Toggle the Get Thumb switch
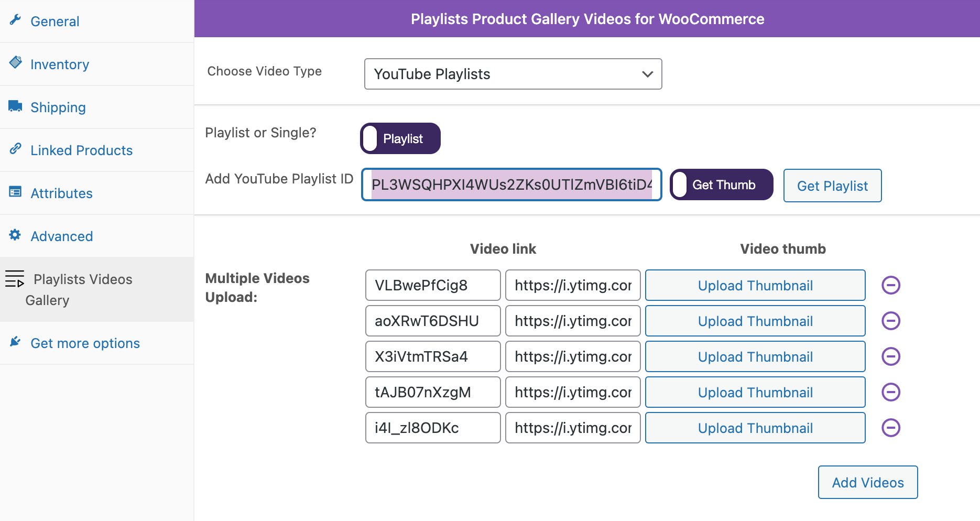This screenshot has height=521, width=980. [x=721, y=184]
